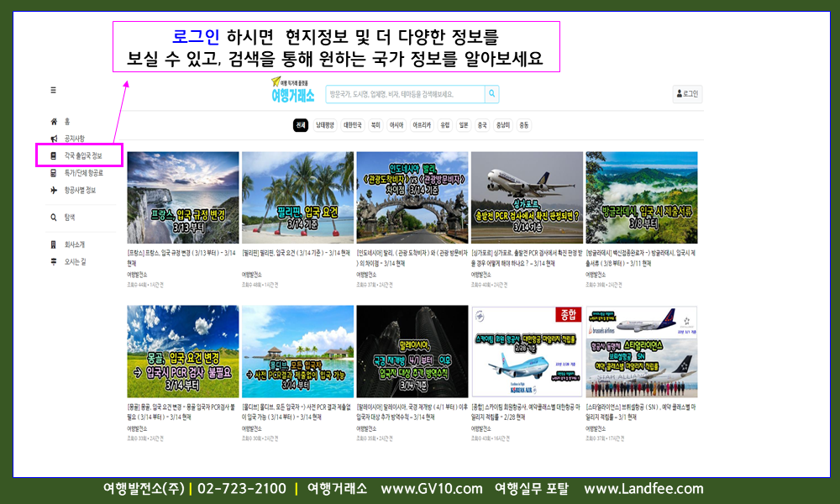840x504 pixels.
Task: Click the home icon in sidebar
Action: pyautogui.click(x=54, y=122)
